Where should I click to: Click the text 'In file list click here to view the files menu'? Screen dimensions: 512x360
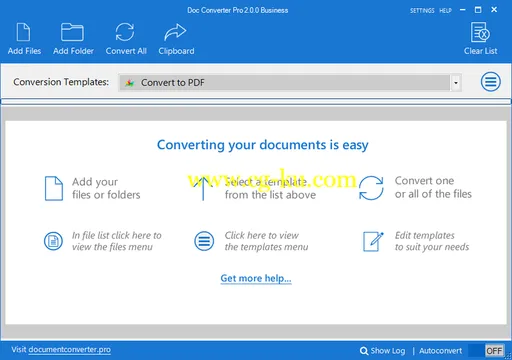117,241
